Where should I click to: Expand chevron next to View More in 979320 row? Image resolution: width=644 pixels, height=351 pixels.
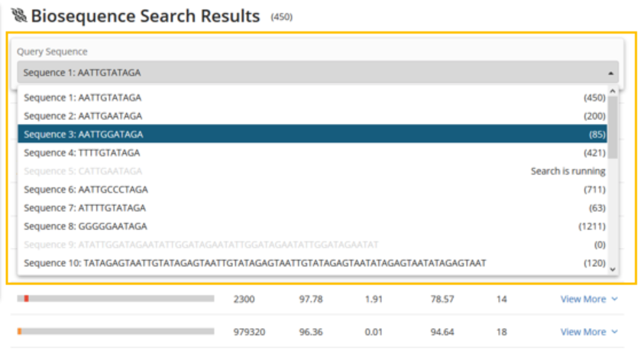click(x=613, y=332)
